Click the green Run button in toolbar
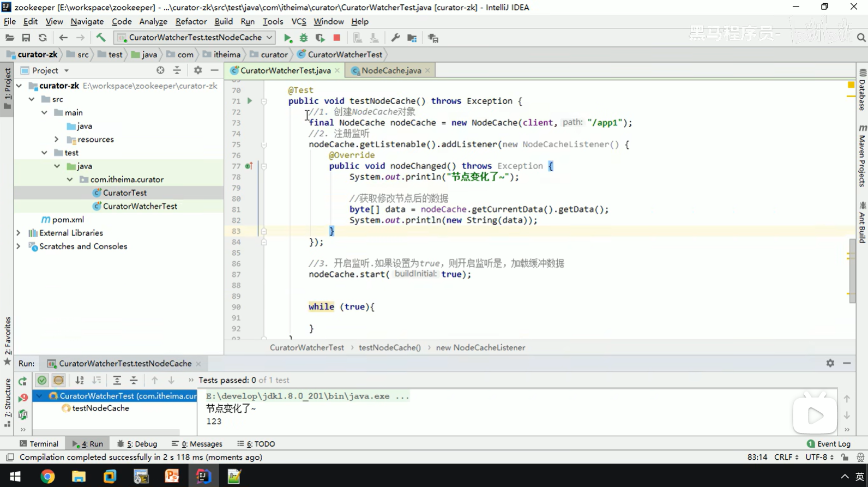The width and height of the screenshot is (868, 487). pos(288,38)
